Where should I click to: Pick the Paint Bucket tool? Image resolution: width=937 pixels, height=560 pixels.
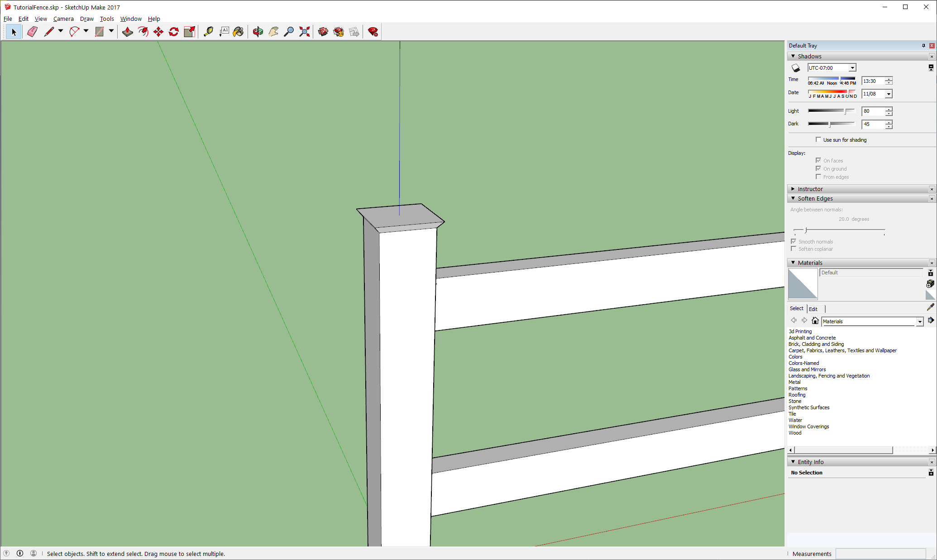(x=239, y=32)
